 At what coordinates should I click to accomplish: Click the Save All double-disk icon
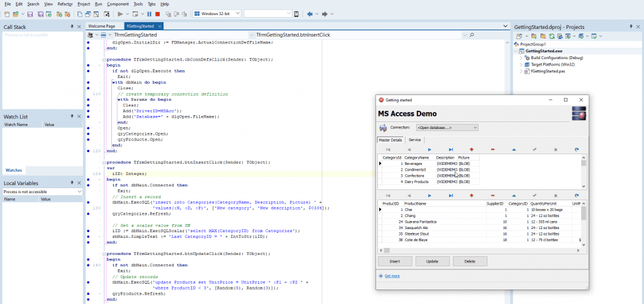pos(41,14)
